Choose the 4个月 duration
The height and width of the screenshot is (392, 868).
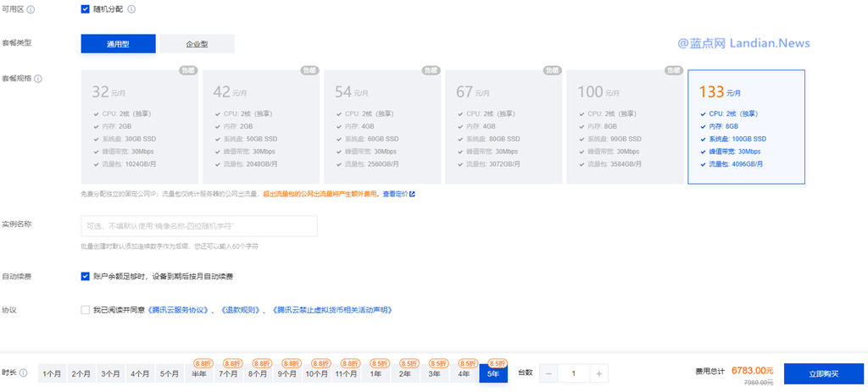[140, 373]
